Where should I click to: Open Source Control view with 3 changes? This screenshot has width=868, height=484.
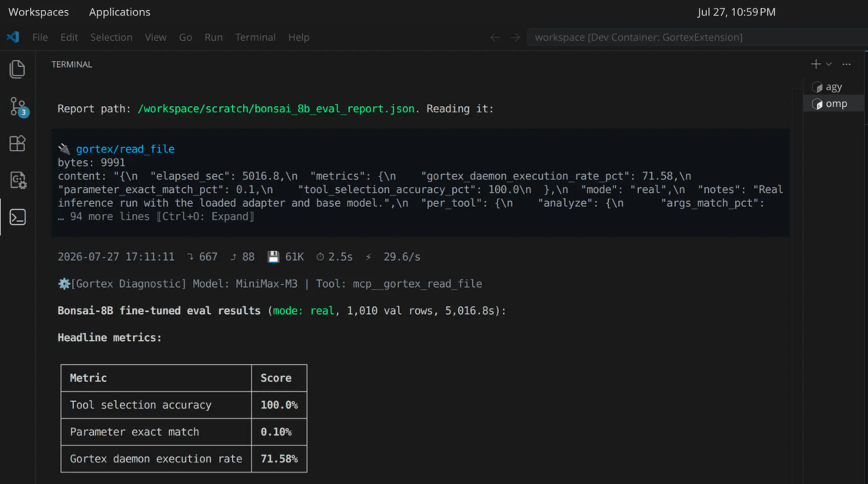pos(18,107)
